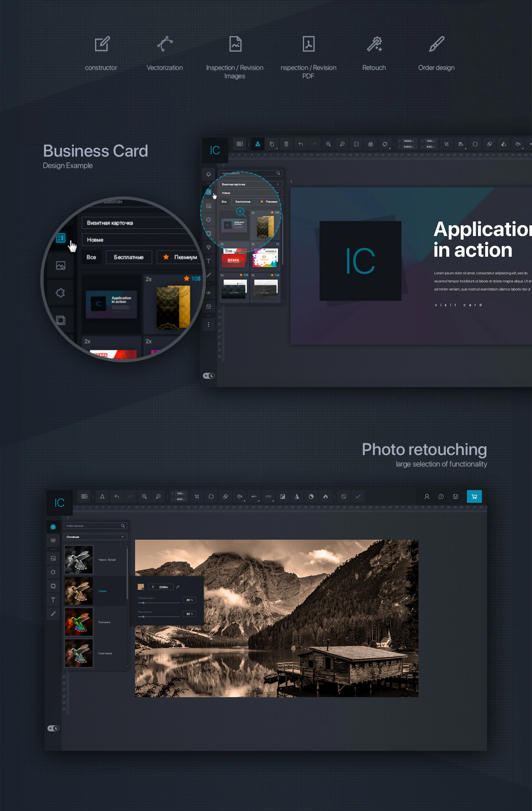The width and height of the screenshot is (532, 811).
Task: Open the three-dots more icon in business card sidebar
Action: pos(209,325)
